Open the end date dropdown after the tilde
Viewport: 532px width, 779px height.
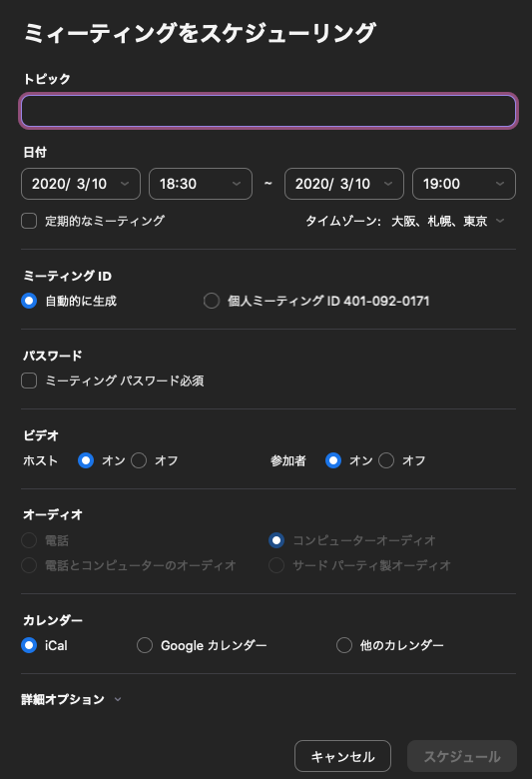tap(343, 184)
